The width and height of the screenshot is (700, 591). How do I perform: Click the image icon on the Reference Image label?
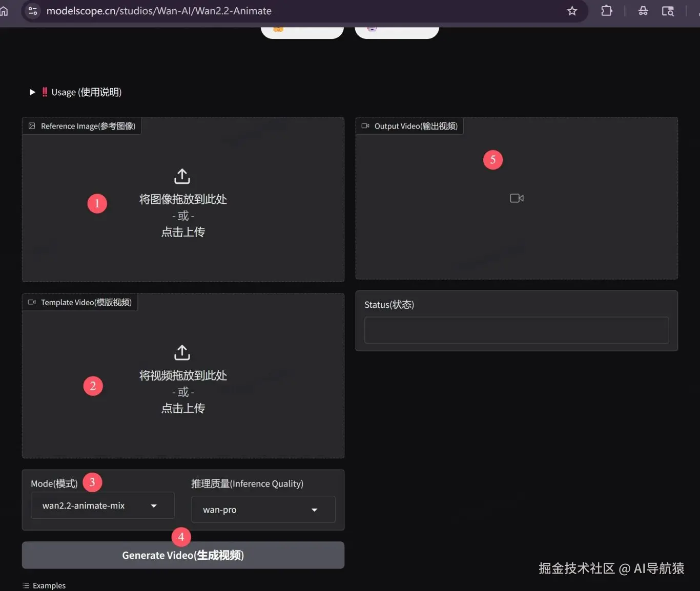pos(32,125)
